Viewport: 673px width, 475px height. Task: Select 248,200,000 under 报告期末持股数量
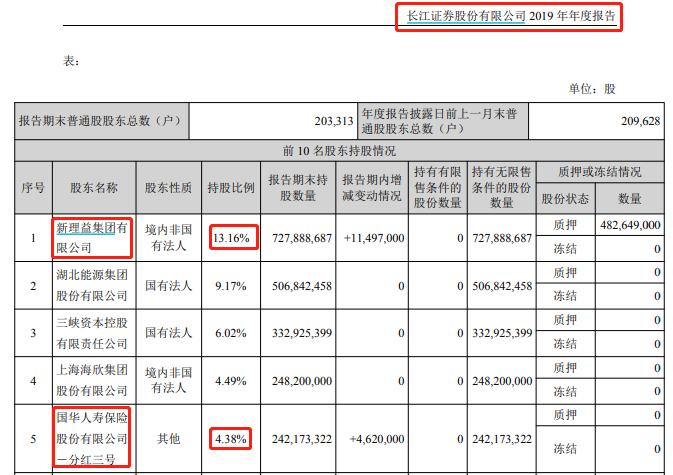(302, 381)
